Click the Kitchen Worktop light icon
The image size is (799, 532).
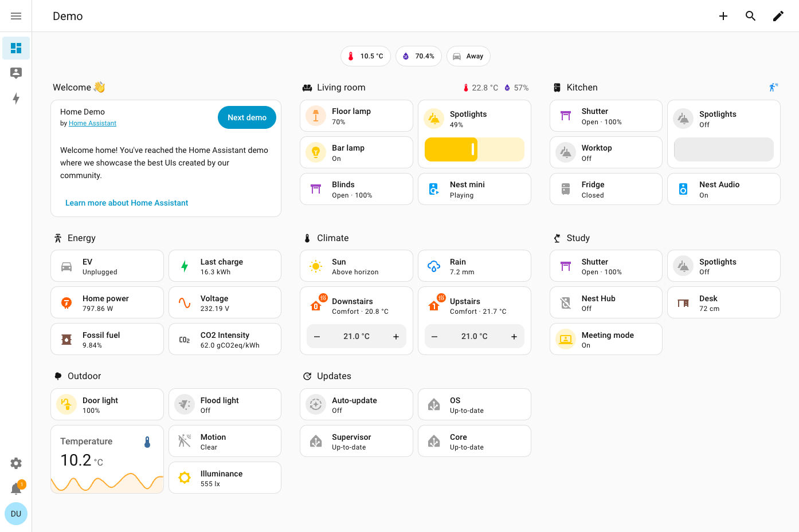pyautogui.click(x=566, y=152)
